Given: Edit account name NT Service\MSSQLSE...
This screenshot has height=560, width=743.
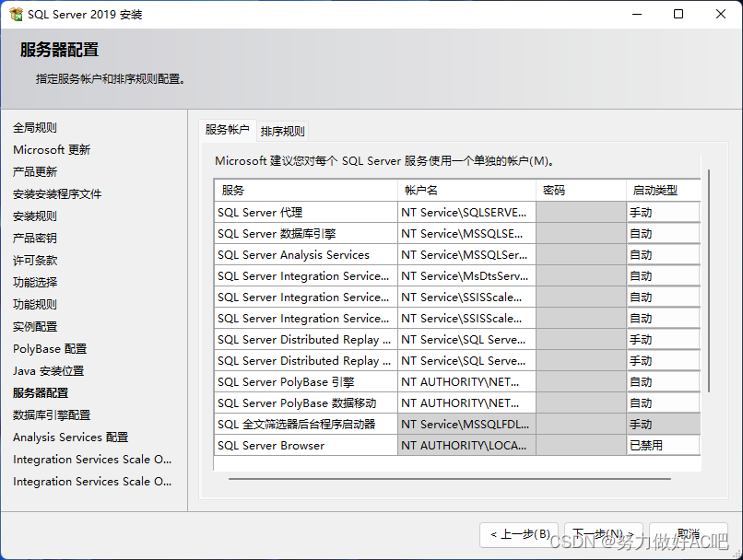Looking at the screenshot, I should point(466,234).
